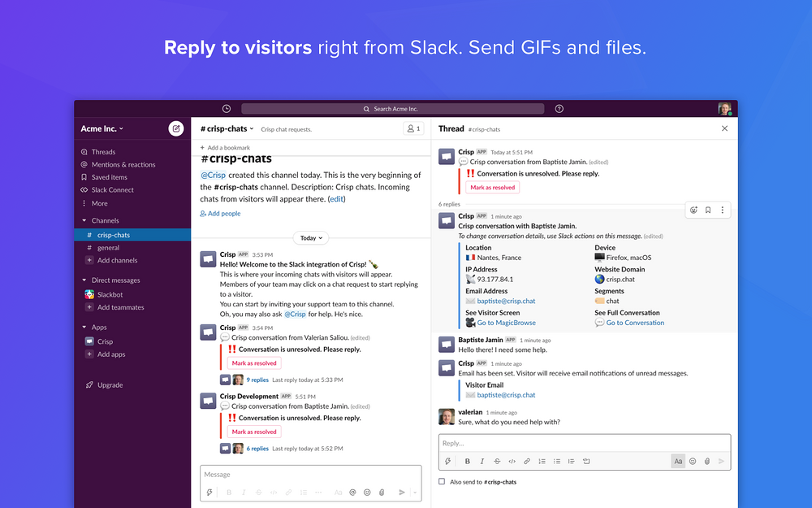Mention someone with @ icon in channel composer
The width and height of the screenshot is (812, 508).
click(x=352, y=493)
